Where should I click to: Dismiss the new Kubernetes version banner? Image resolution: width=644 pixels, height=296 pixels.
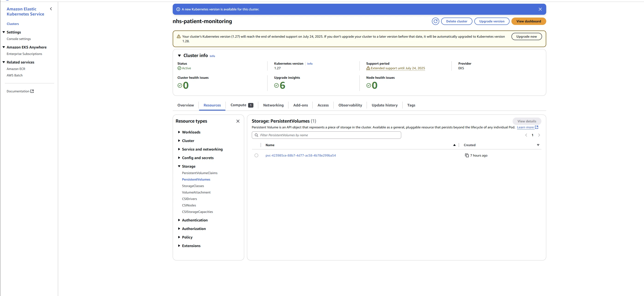coord(540,9)
